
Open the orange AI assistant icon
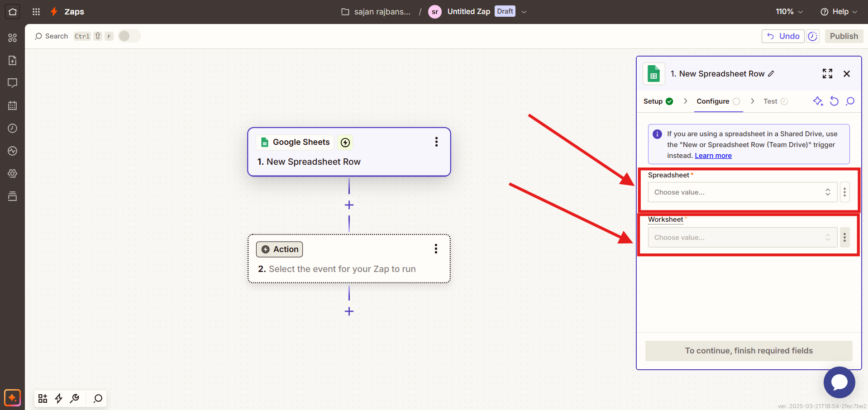click(x=12, y=398)
